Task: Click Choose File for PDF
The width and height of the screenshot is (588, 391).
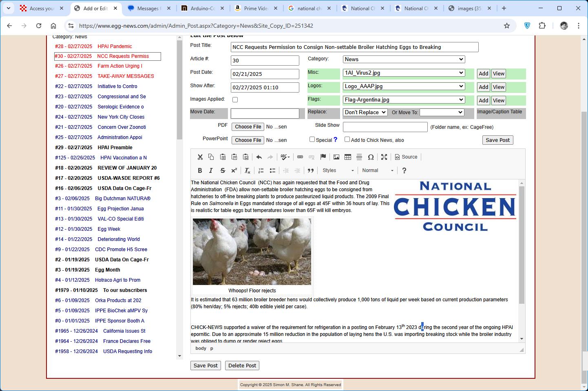Action: pyautogui.click(x=248, y=127)
